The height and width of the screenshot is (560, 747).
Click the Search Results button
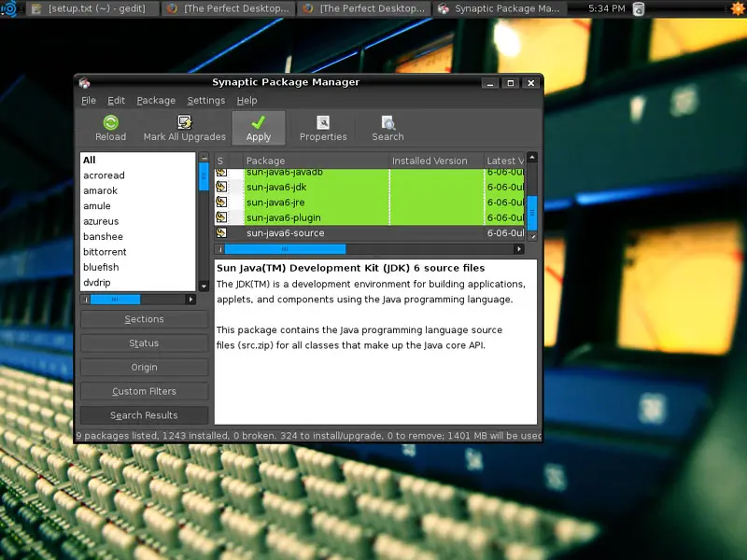pyautogui.click(x=144, y=415)
